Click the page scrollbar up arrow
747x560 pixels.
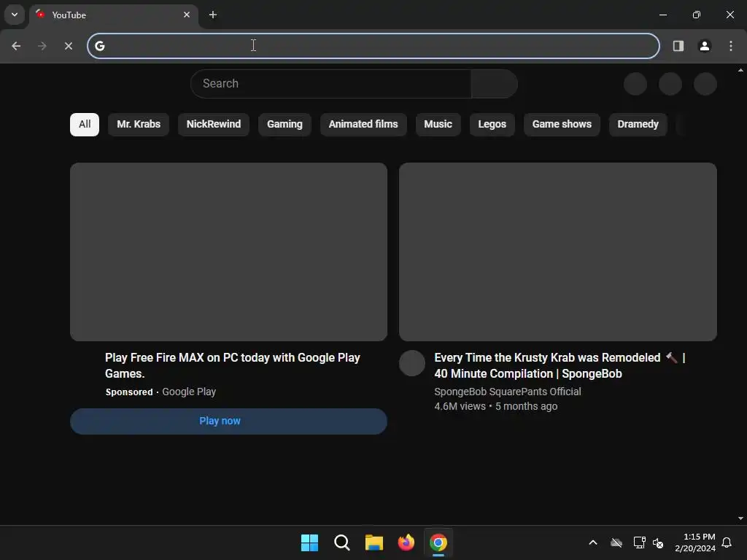point(740,71)
